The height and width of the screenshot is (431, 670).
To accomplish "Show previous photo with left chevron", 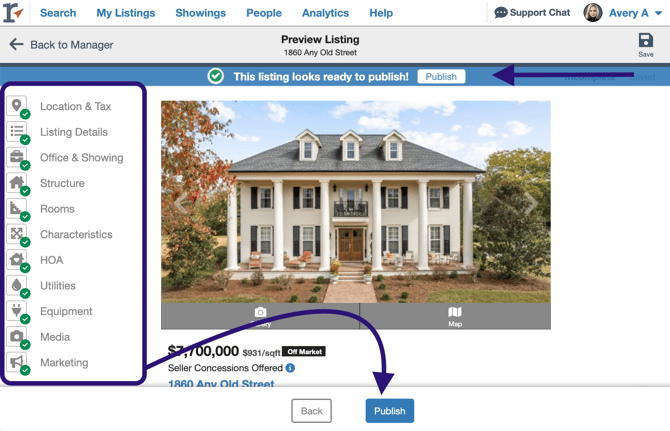I will [x=181, y=202].
